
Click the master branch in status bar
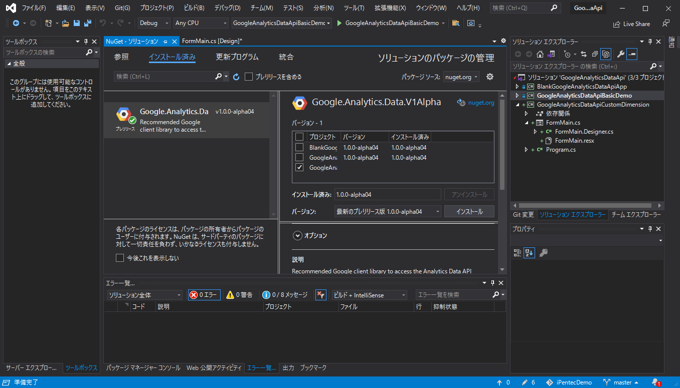coord(621,382)
